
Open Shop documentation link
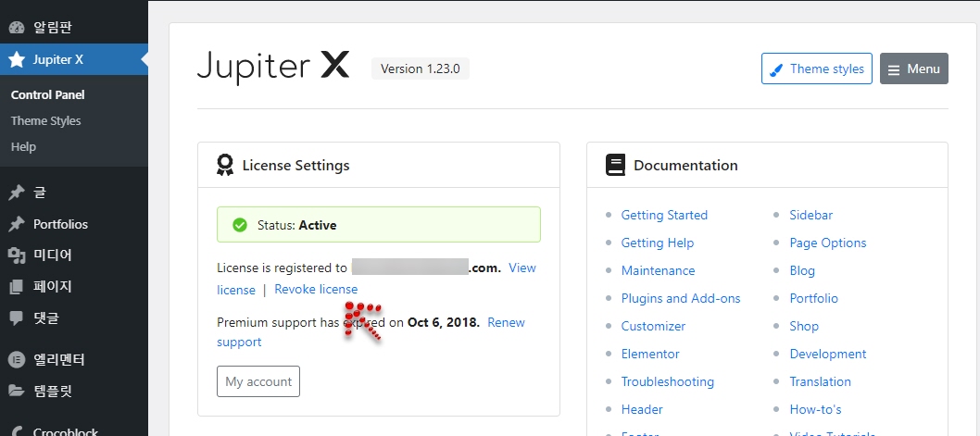[804, 326]
